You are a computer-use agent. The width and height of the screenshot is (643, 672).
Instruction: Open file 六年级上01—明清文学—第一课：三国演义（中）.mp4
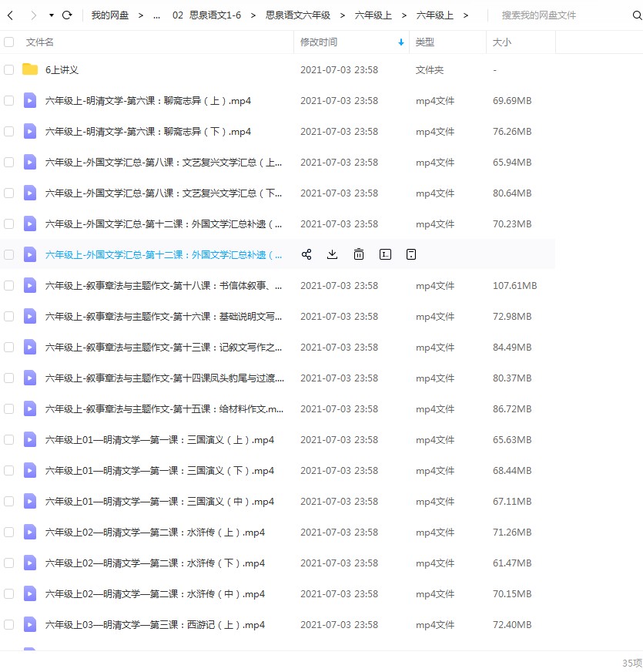click(159, 502)
